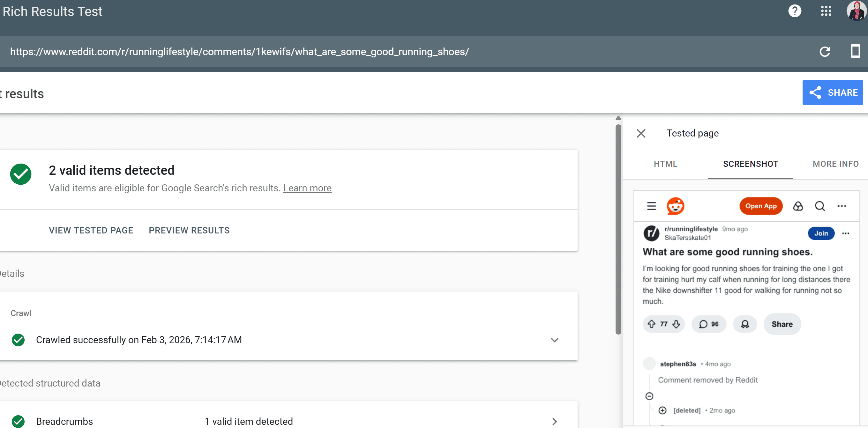Viewport: 868px width, 428px height.
Task: Expand the Crawled successfully details chevron
Action: pyautogui.click(x=554, y=340)
